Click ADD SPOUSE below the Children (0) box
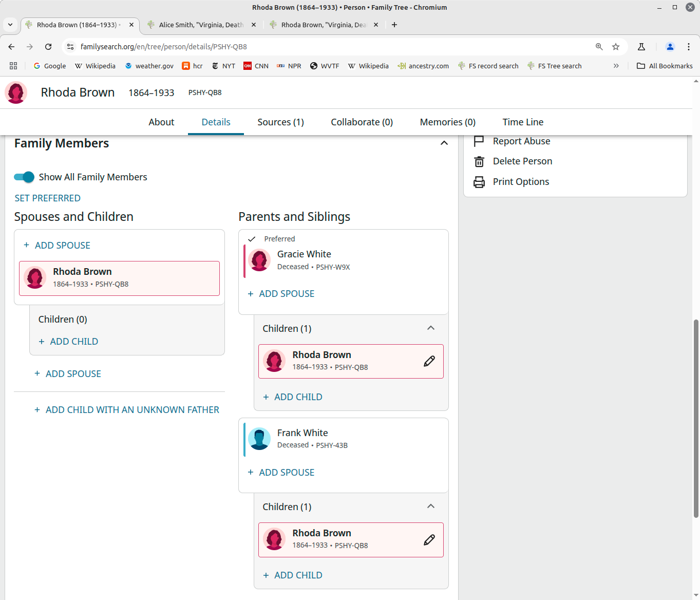The height and width of the screenshot is (600, 700). point(68,374)
